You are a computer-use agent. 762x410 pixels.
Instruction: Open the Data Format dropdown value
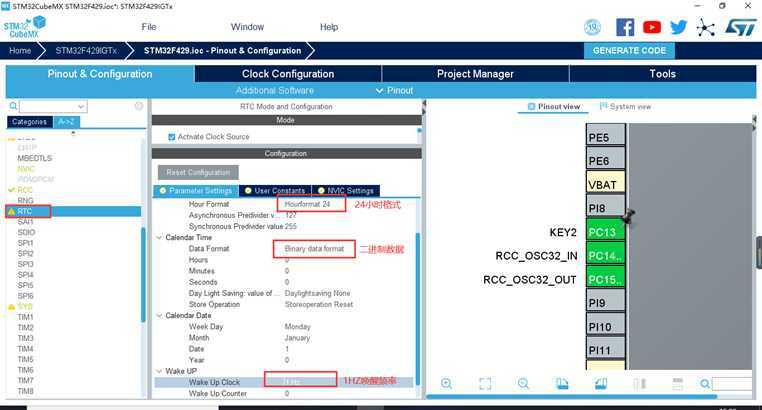tap(314, 249)
